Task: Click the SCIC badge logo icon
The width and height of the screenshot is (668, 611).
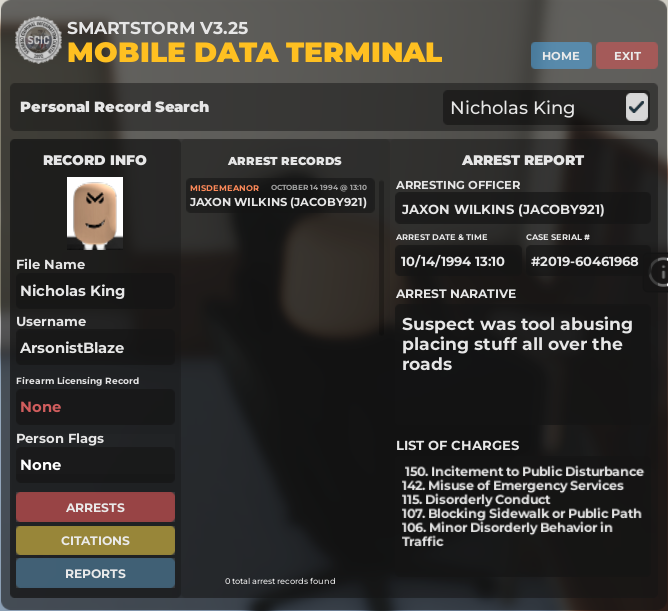Action: [x=38, y=39]
